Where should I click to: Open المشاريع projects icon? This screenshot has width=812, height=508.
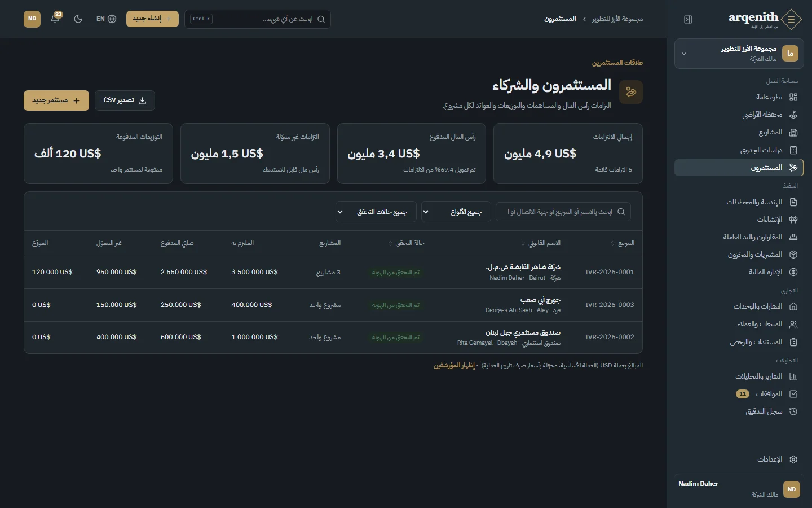tap(793, 133)
